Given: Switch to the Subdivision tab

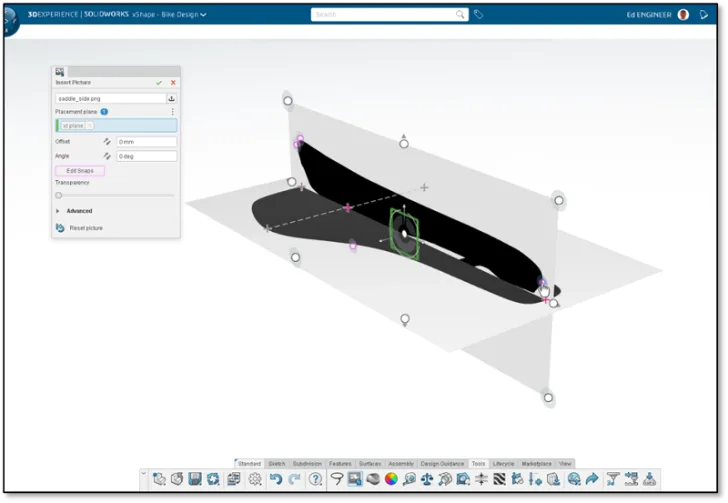Looking at the screenshot, I should point(307,464).
